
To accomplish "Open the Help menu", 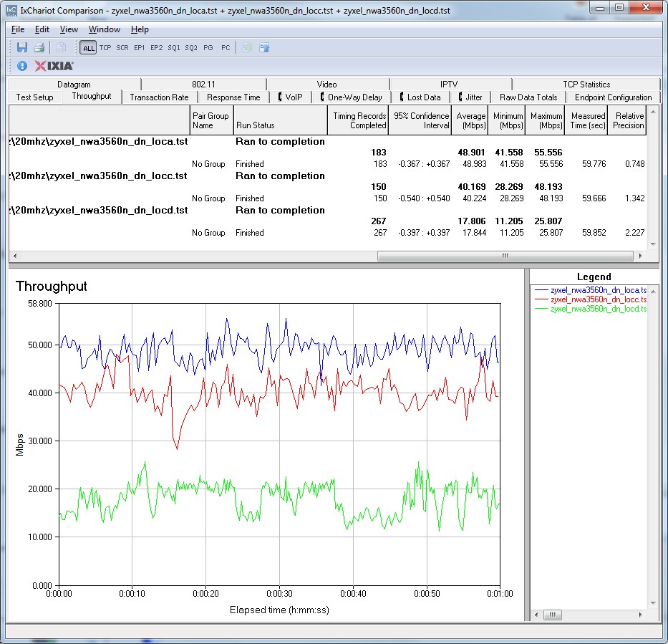I will (x=140, y=29).
